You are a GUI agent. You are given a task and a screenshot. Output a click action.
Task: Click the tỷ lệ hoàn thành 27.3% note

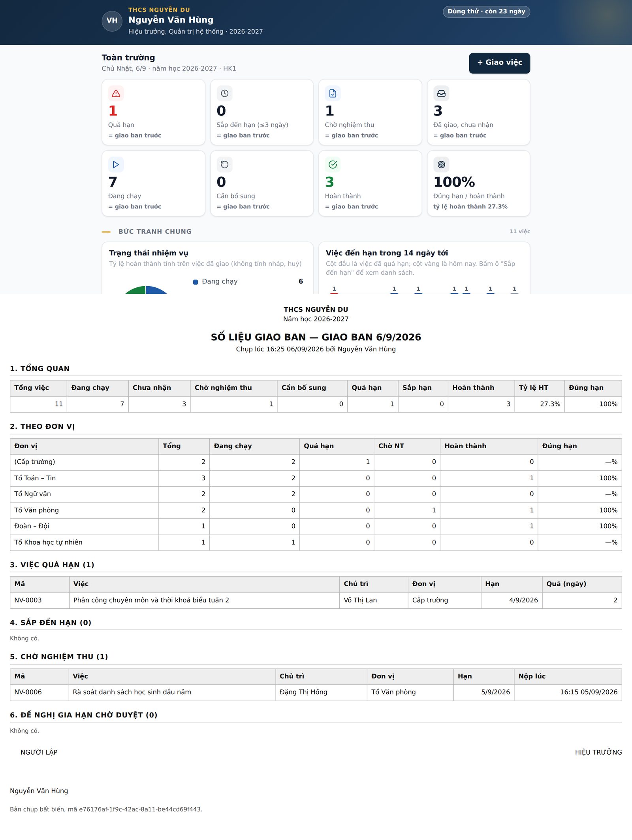pos(470,207)
